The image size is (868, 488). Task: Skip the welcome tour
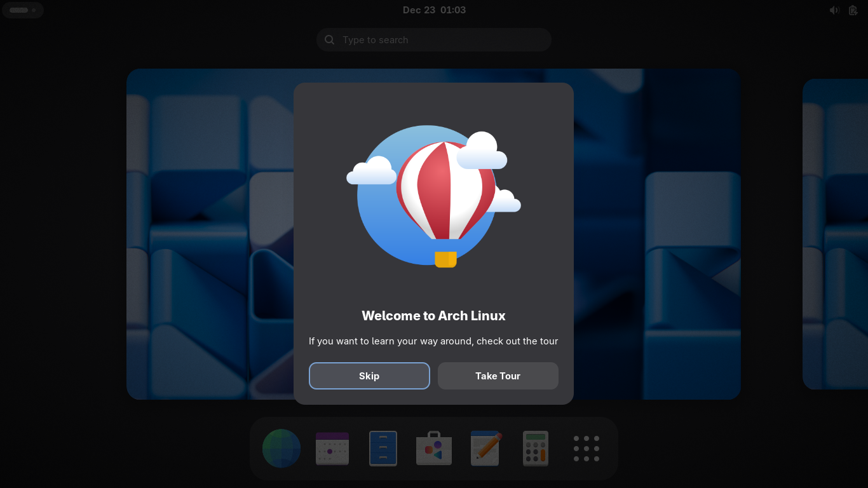[x=369, y=376]
